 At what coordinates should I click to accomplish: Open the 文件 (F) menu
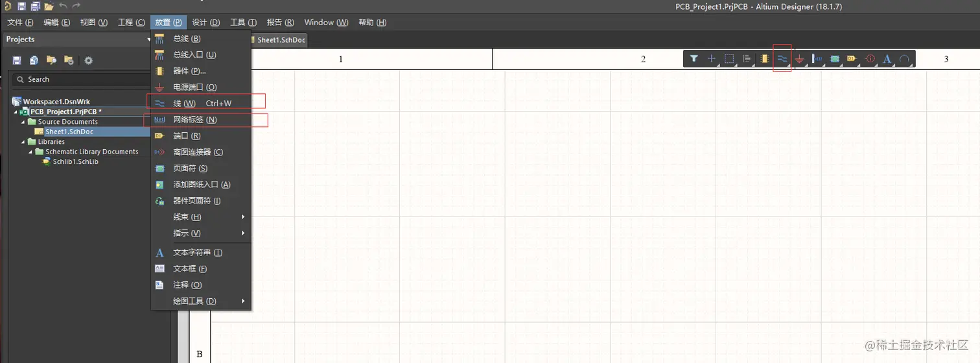[x=20, y=22]
